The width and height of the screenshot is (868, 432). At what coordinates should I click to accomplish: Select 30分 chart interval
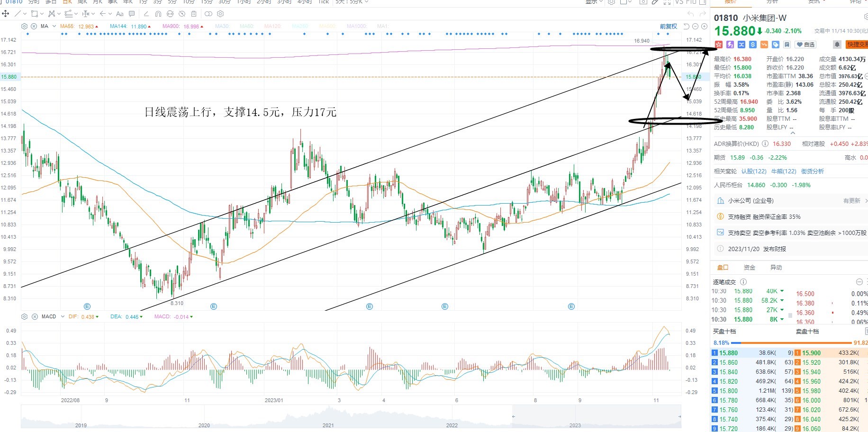tap(224, 2)
